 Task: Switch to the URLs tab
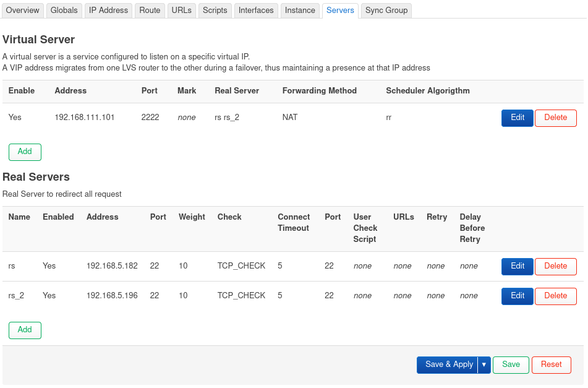pyautogui.click(x=181, y=10)
